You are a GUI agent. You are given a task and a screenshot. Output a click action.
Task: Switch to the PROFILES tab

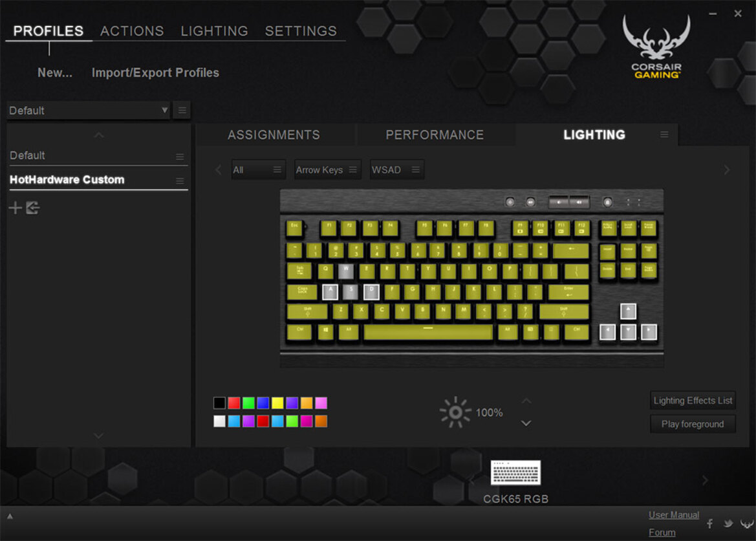49,31
